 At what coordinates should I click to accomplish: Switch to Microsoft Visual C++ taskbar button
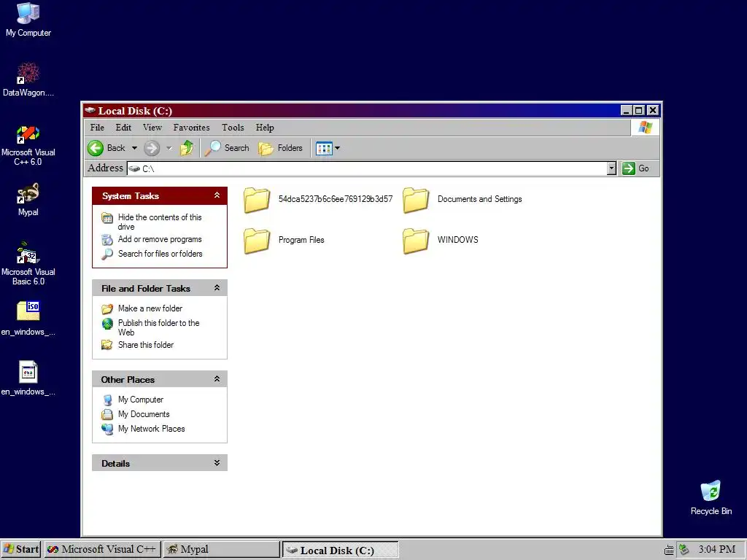[102, 550]
